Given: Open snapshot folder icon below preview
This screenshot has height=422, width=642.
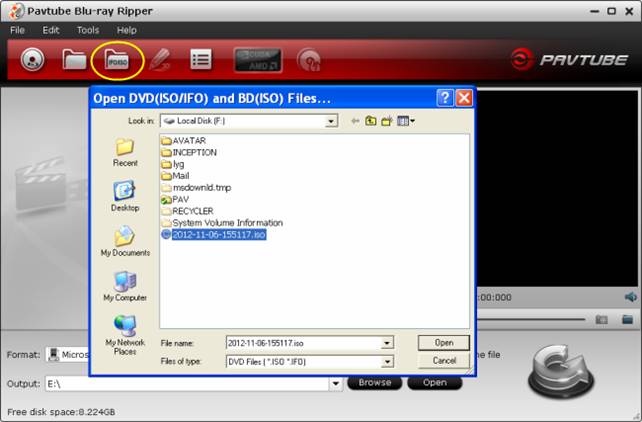Looking at the screenshot, I should click(628, 319).
